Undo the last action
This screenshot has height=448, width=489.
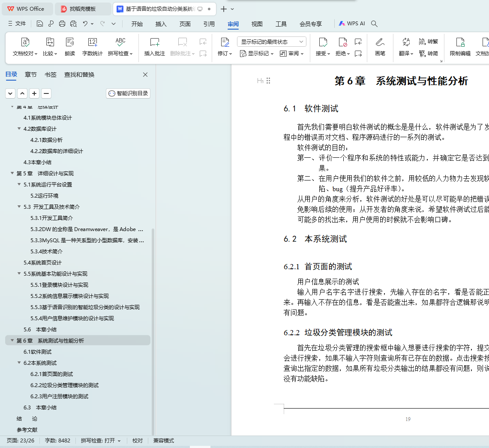(85, 24)
